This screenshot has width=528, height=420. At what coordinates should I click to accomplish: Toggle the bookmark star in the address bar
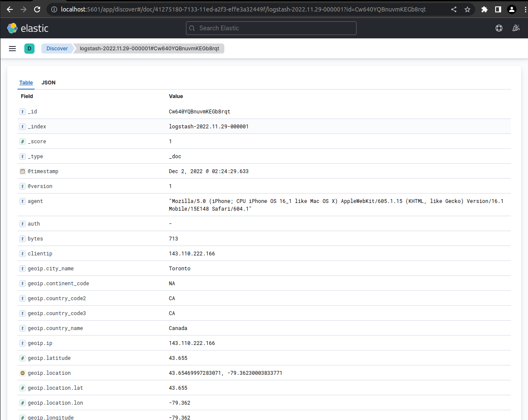coord(467,9)
